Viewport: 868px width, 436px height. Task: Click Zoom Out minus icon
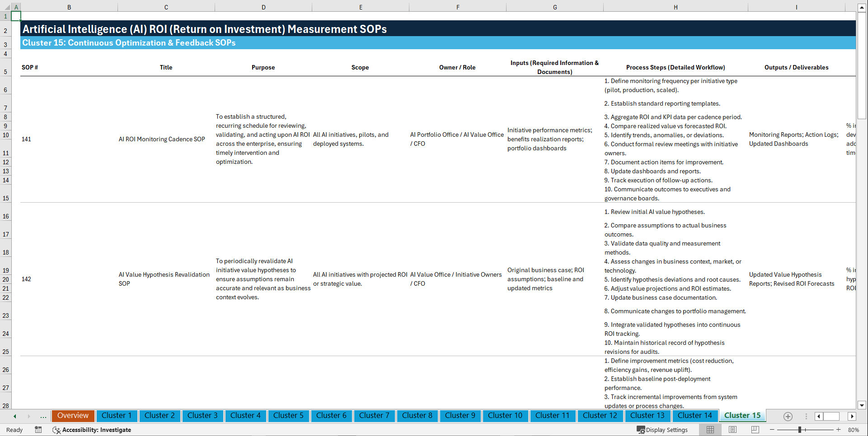pyautogui.click(x=772, y=430)
